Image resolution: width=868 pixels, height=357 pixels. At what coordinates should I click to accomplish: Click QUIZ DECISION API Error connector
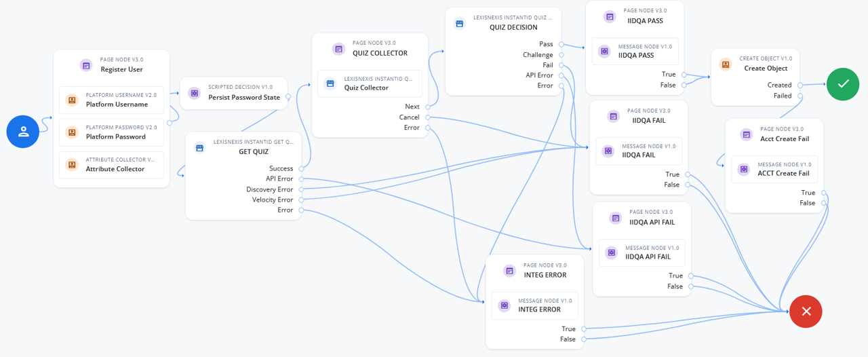tap(561, 75)
